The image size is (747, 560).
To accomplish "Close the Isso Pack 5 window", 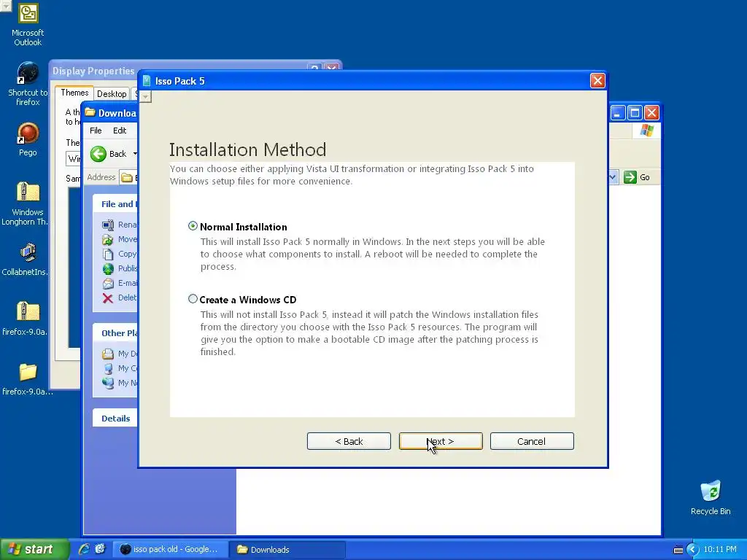I will pos(597,80).
